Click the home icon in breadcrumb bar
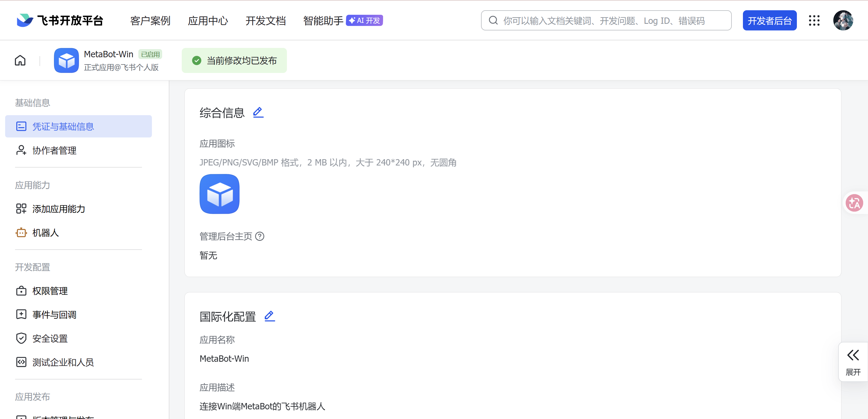 coord(20,60)
